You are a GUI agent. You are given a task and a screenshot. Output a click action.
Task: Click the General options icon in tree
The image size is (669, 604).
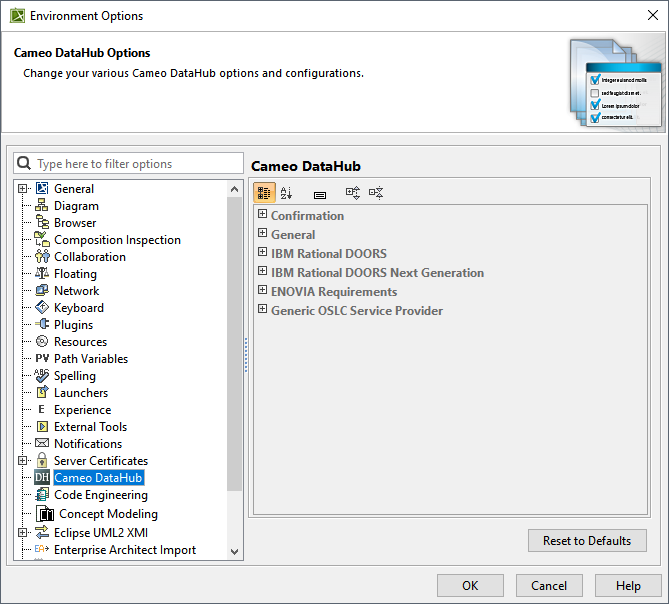tap(42, 188)
